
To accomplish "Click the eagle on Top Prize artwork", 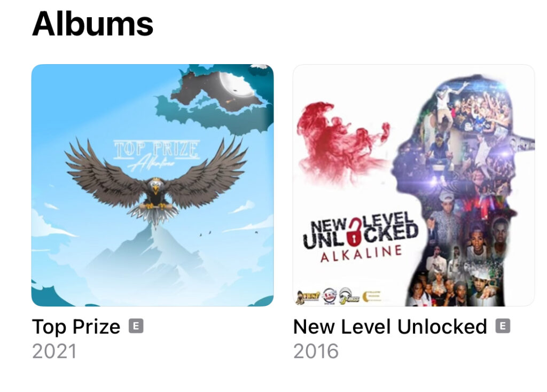I will tap(156, 182).
